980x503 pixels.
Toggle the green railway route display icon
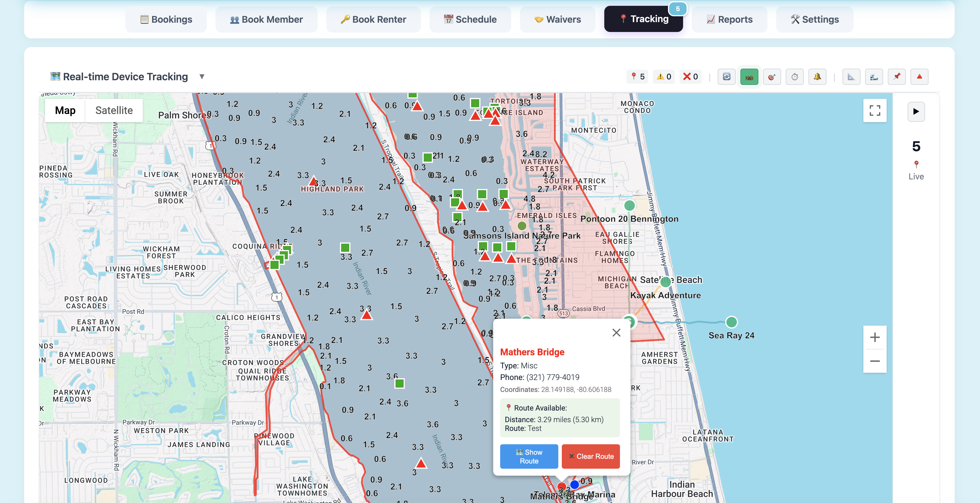tap(749, 76)
